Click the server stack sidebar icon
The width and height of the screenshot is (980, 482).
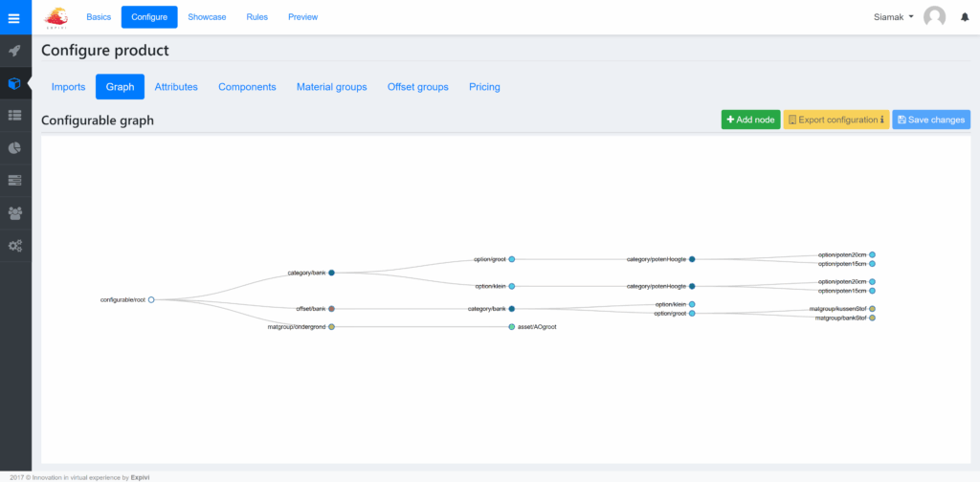click(x=14, y=181)
